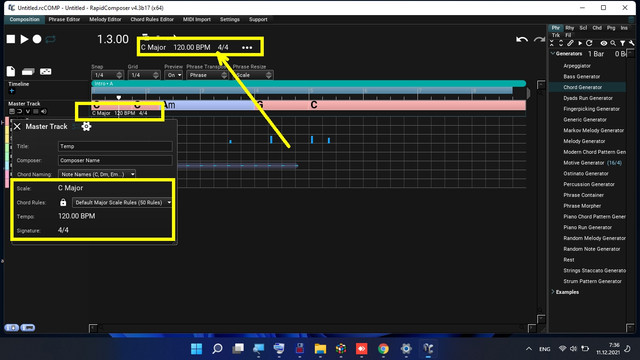
Task: Select Arpeggiator in the generators list
Action: 577,66
